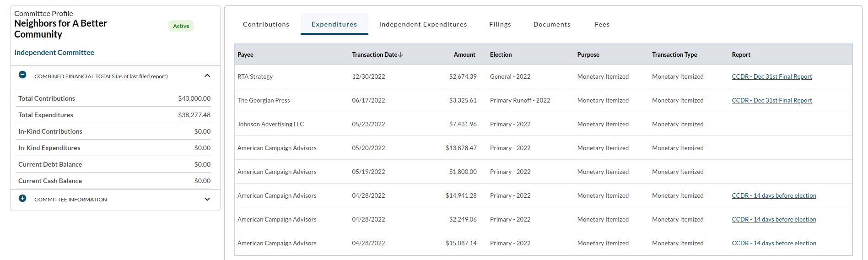Screen dimensions: 868x260
Task: Click the Primary Runoff - 2022 election cell
Action: 520,100
